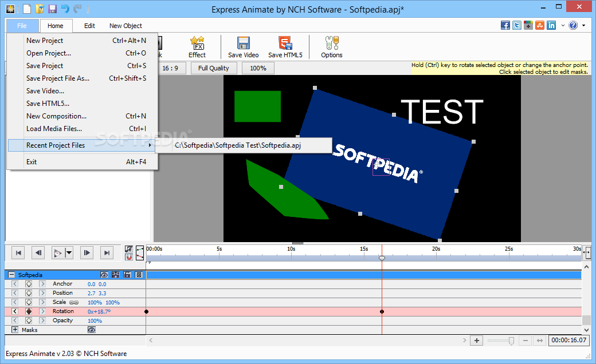Click timeline zoom out minus button
596x364 pixels.
point(526,341)
